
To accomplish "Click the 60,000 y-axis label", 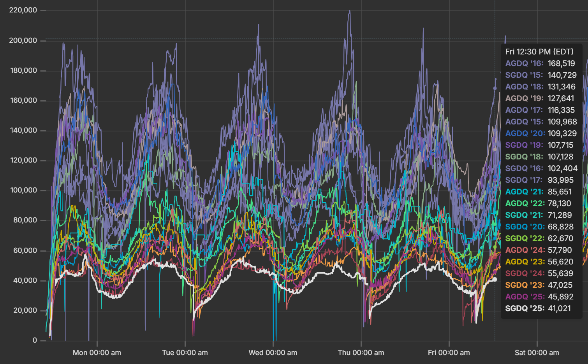I will 25,250.
